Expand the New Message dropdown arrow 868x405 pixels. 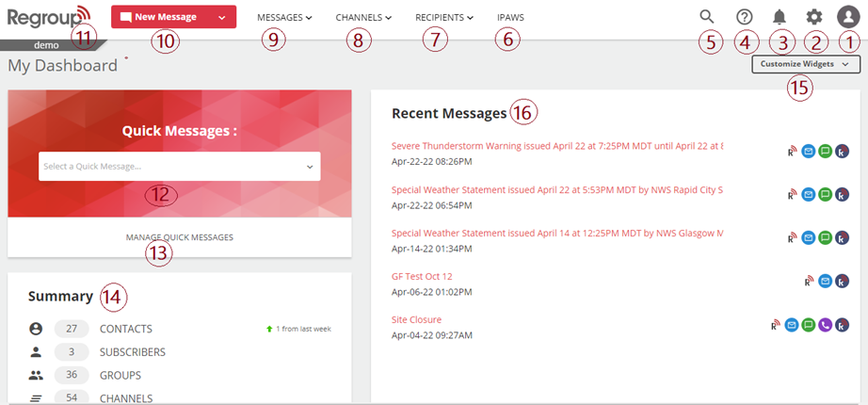[x=221, y=17]
